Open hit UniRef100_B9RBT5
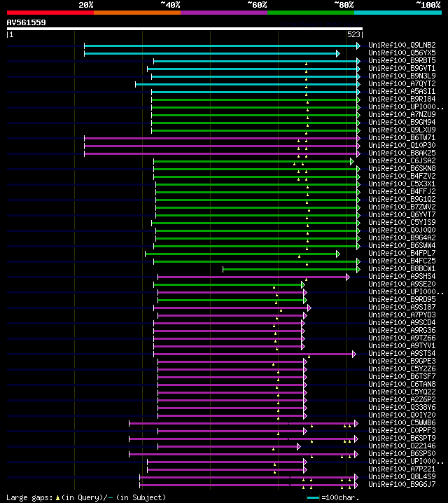Viewport: 448px width, 503px height. (x=402, y=60)
